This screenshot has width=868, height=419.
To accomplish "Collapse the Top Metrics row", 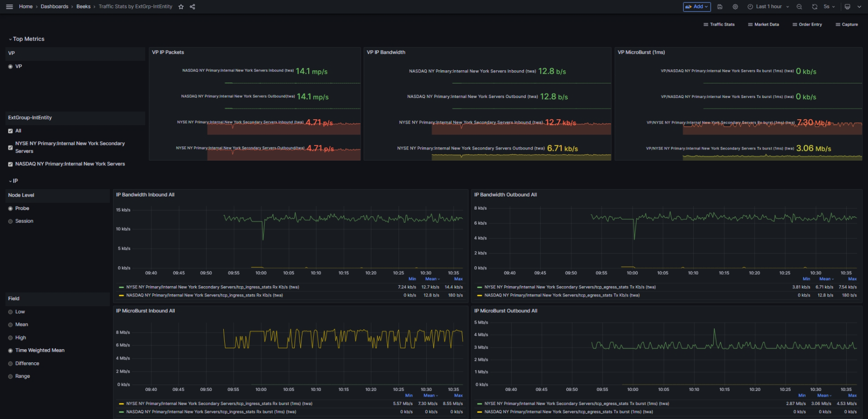I will (28, 39).
